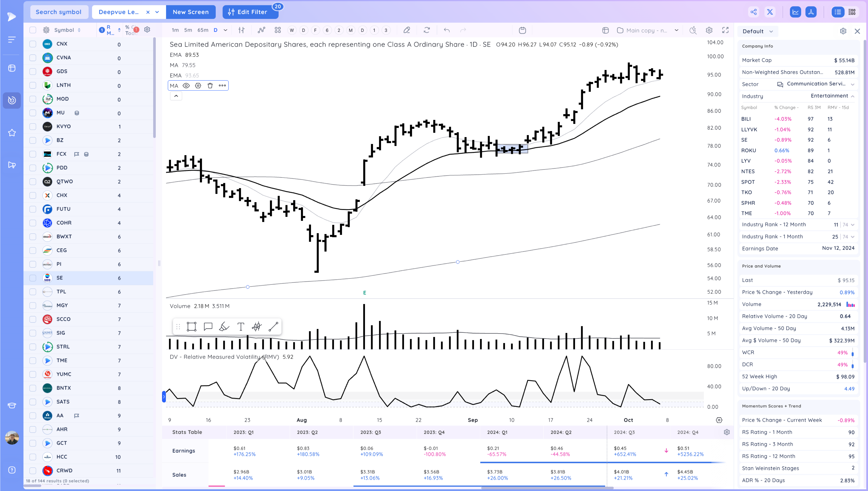Click the New Screen button
The image size is (868, 491).
(x=191, y=12)
